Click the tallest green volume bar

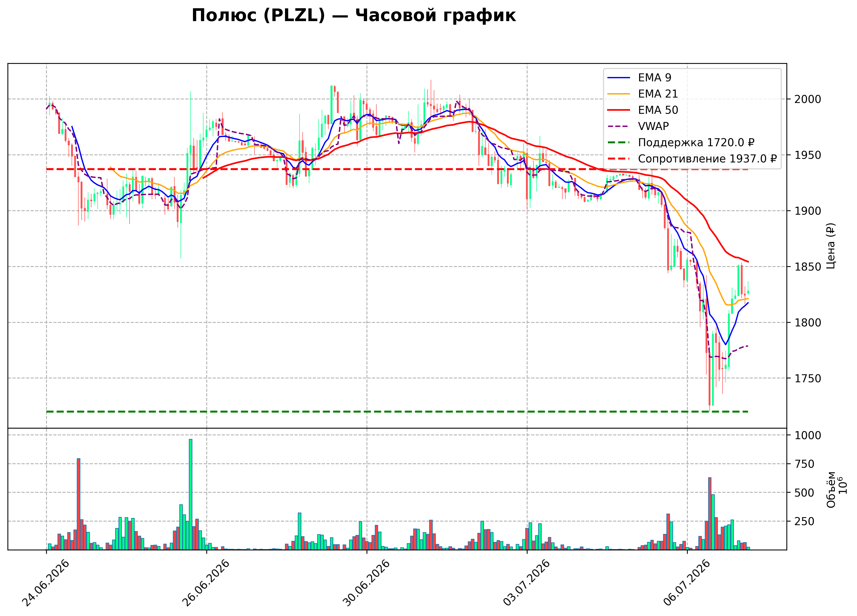coord(190,494)
